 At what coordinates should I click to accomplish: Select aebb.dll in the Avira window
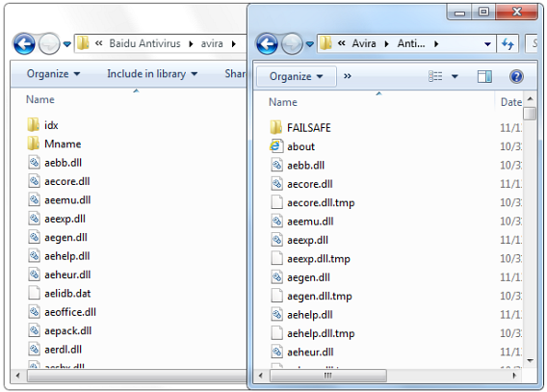tap(298, 166)
